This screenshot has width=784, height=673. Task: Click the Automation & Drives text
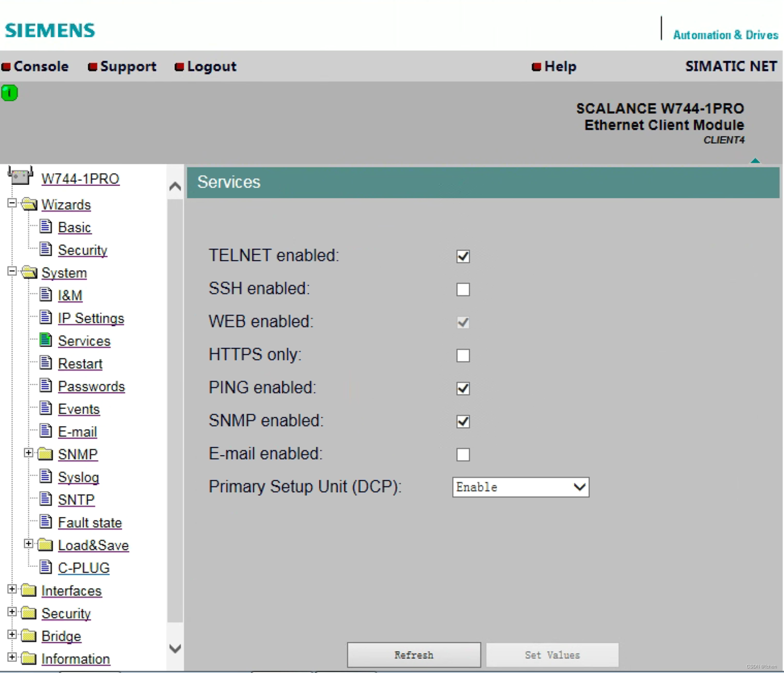(x=725, y=35)
